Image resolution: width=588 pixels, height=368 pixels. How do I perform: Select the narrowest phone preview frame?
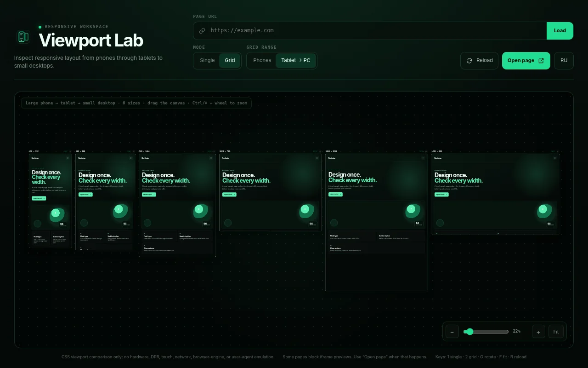point(50,200)
